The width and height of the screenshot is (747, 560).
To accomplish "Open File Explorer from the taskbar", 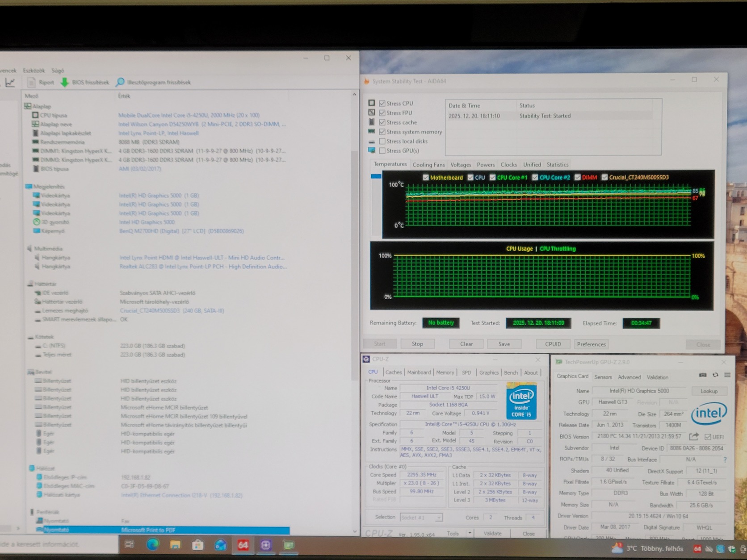I will pyautogui.click(x=175, y=545).
